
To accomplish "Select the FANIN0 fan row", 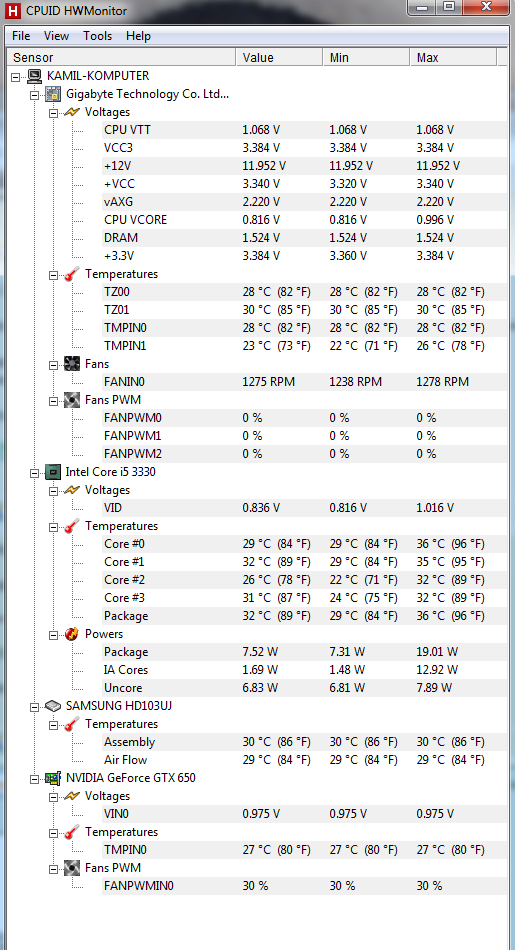I will (304, 382).
